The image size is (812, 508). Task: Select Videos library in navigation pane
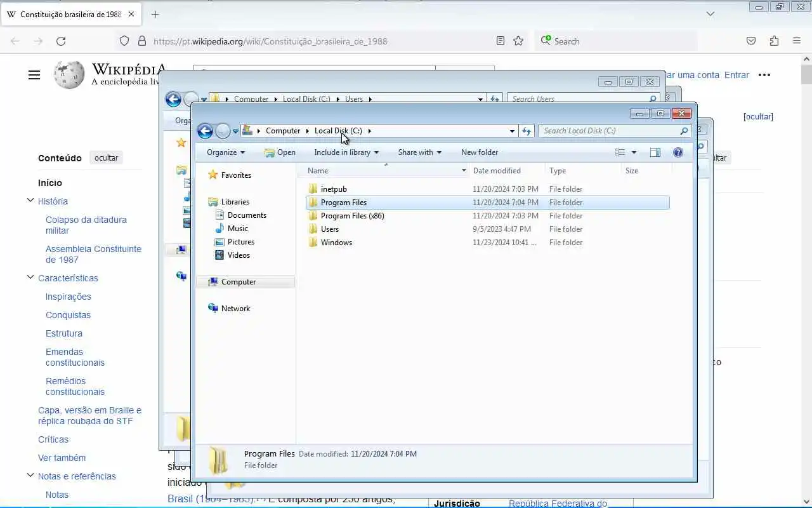[239, 255]
